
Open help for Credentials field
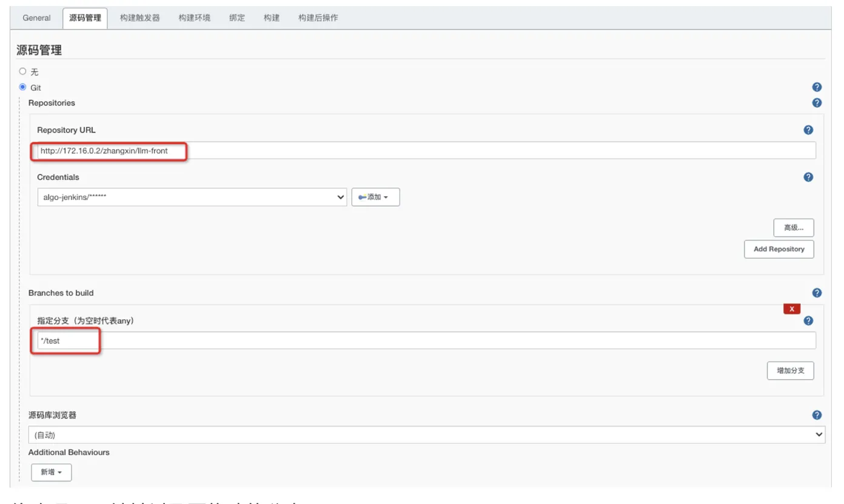click(x=808, y=177)
